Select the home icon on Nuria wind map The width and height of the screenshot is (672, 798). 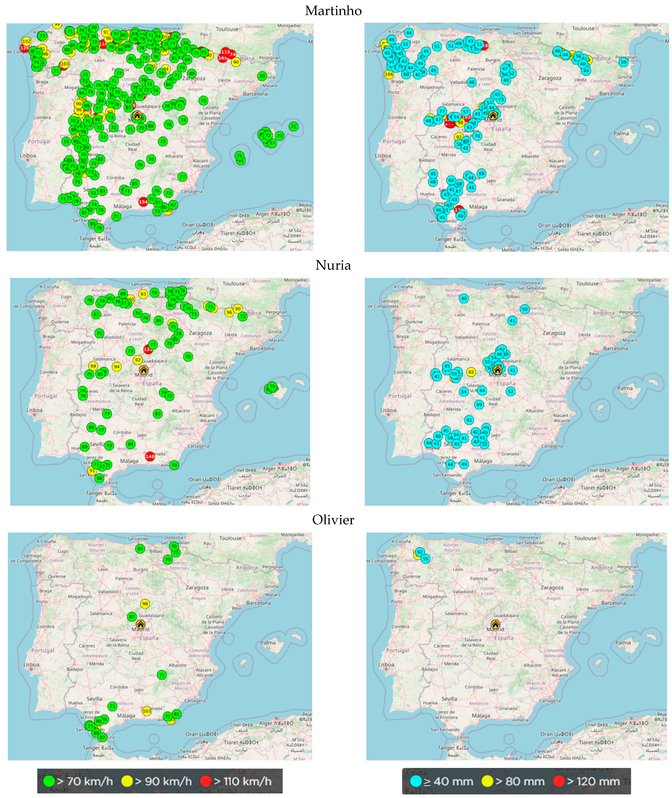point(144,370)
